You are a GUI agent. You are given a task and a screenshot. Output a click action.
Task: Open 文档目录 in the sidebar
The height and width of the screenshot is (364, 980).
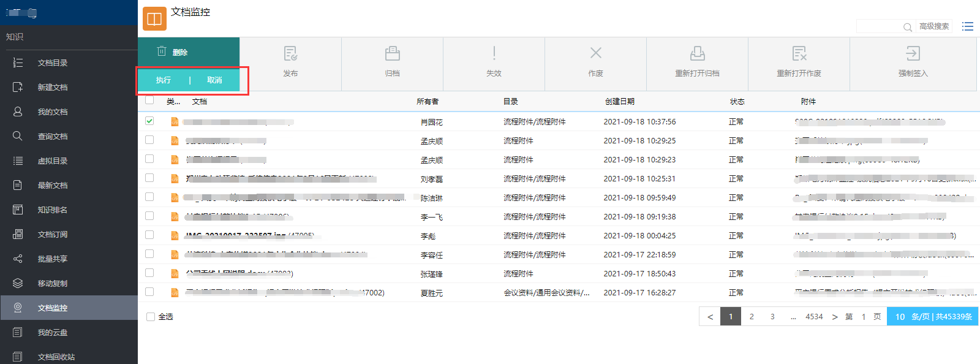[53, 63]
